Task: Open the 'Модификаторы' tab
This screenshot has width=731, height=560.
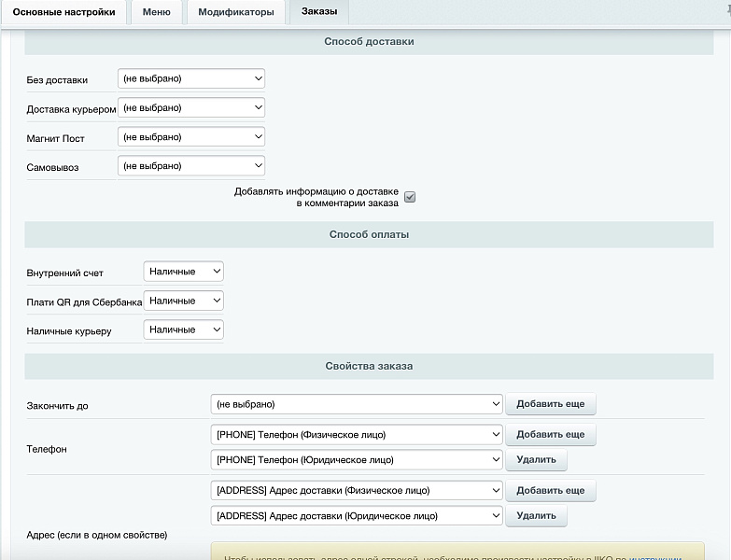Action: coord(235,12)
